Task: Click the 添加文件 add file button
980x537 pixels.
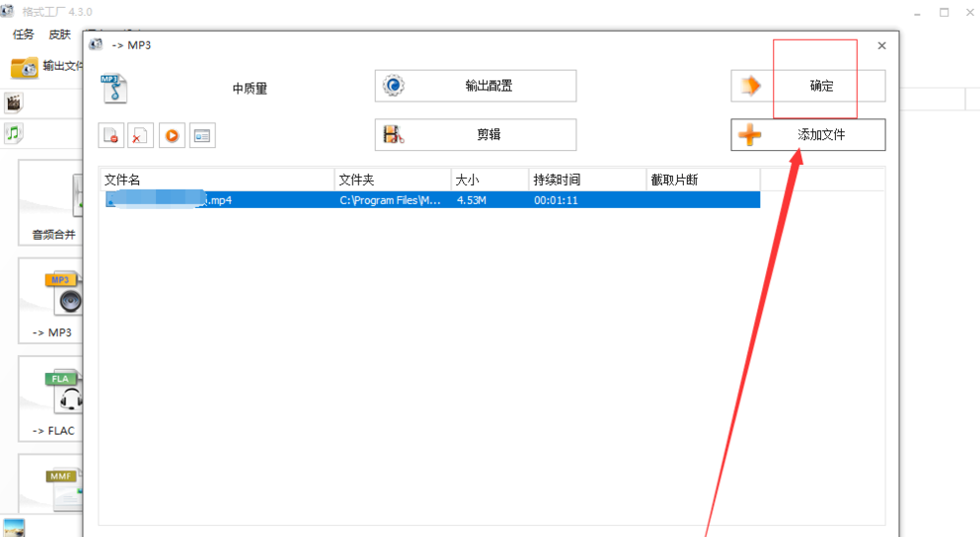Action: (x=808, y=134)
